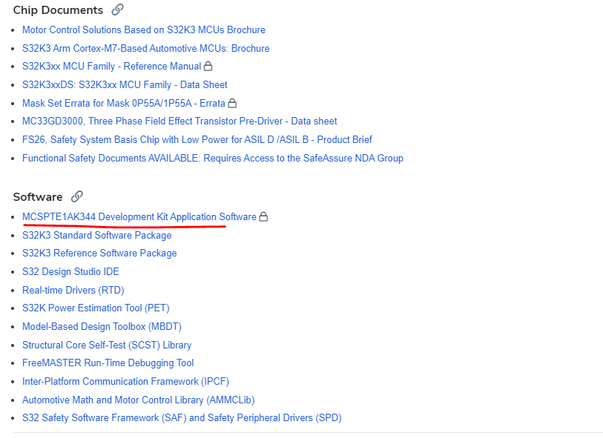Open FS26 Safety System Basis Chip Product Brief

coord(197,140)
